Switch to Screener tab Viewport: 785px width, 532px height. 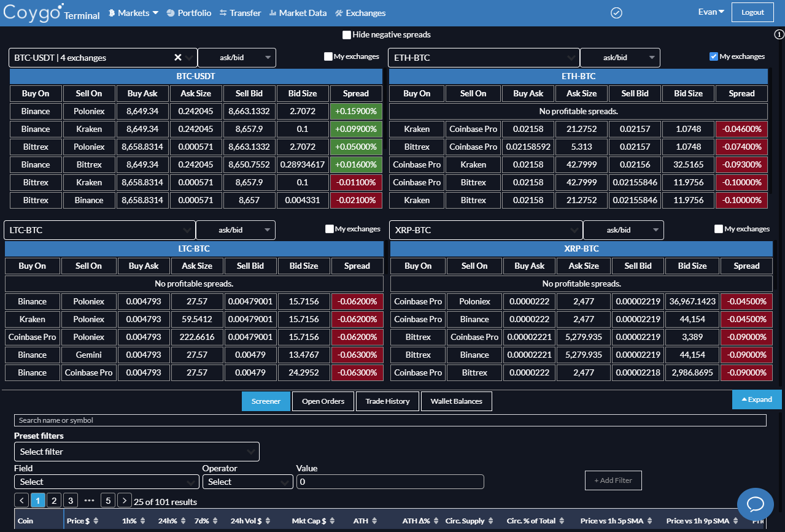[x=266, y=401]
